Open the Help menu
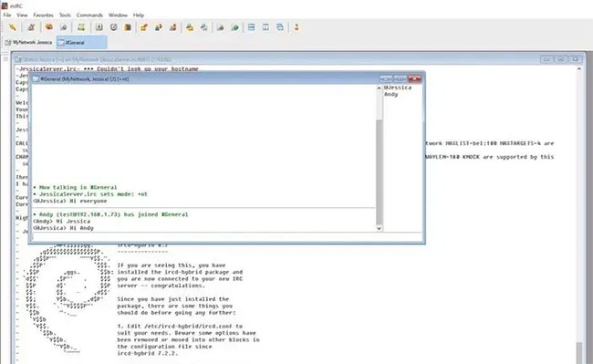Viewport: 593px width, 364px height. click(x=139, y=16)
